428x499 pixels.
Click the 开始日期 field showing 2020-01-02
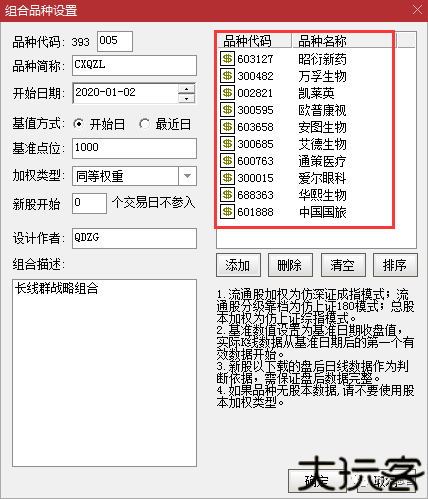click(126, 93)
